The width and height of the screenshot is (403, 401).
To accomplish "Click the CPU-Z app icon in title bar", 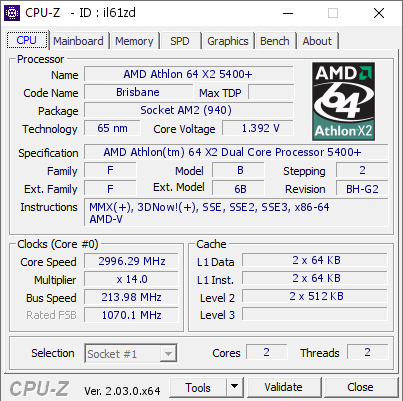I will [12, 13].
